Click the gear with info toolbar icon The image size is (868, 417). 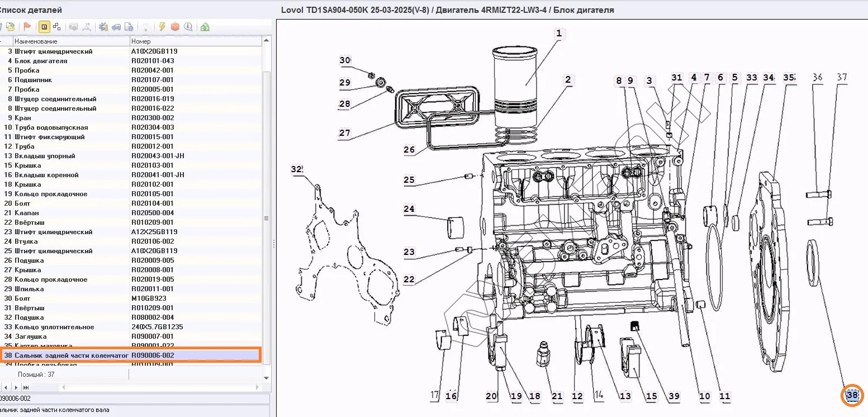click(x=103, y=27)
